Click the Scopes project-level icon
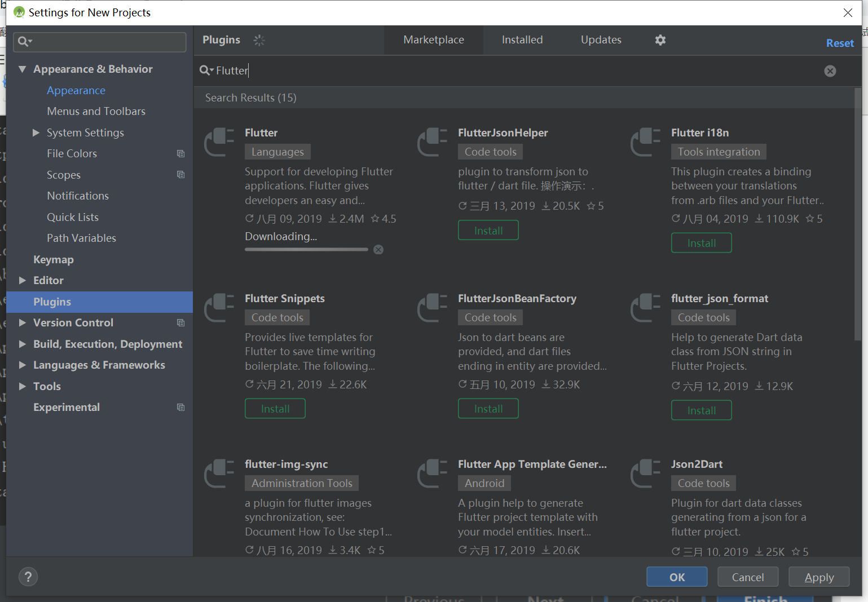868x602 pixels. click(x=180, y=175)
